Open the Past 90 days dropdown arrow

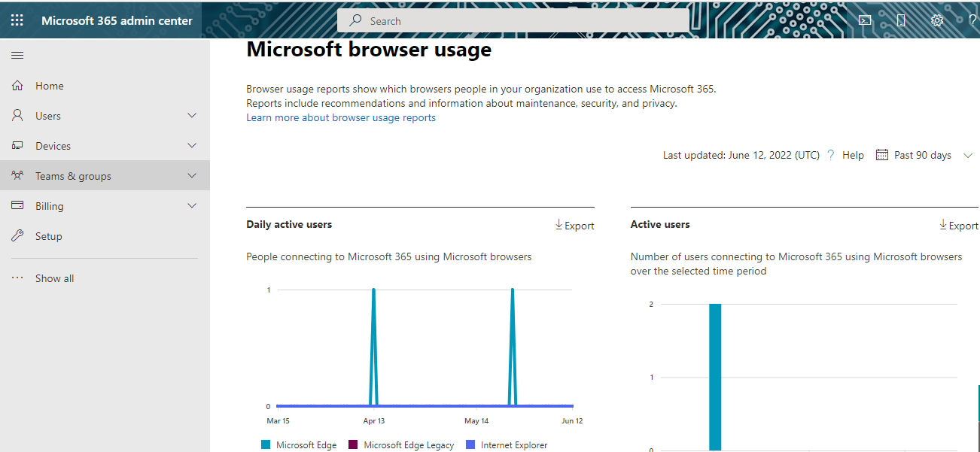click(x=968, y=156)
